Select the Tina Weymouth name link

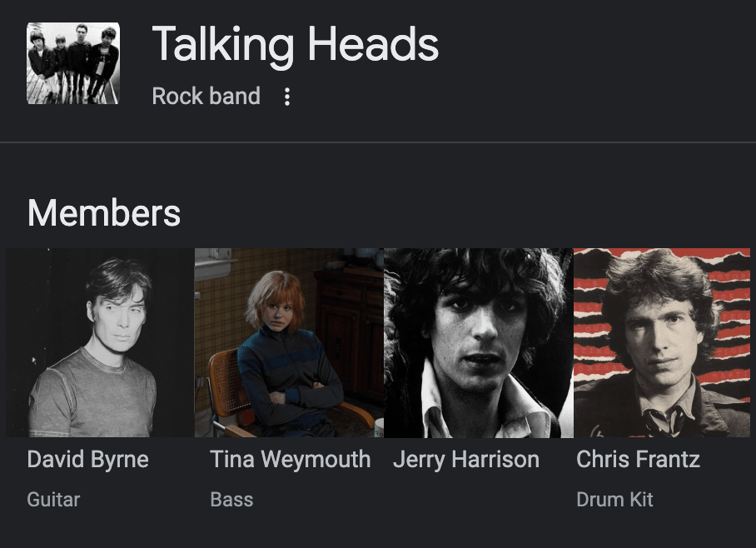290,459
